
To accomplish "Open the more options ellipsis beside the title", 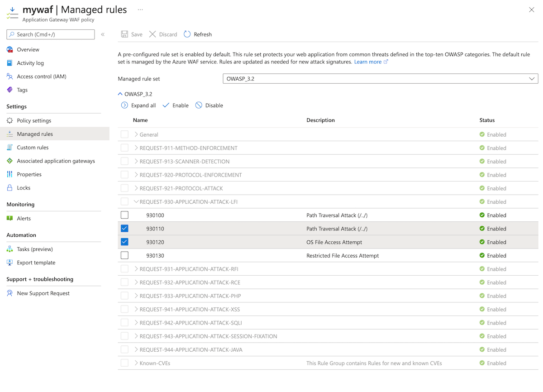I will (140, 10).
